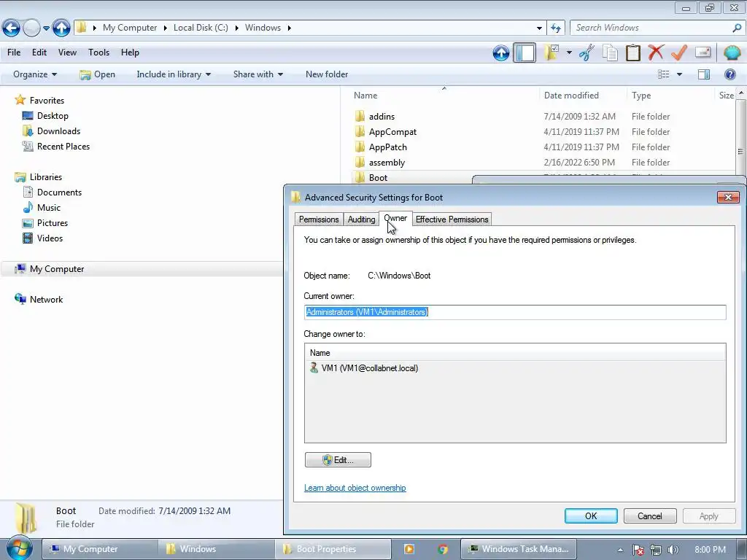Open Explorer help question mark icon

coord(729,74)
